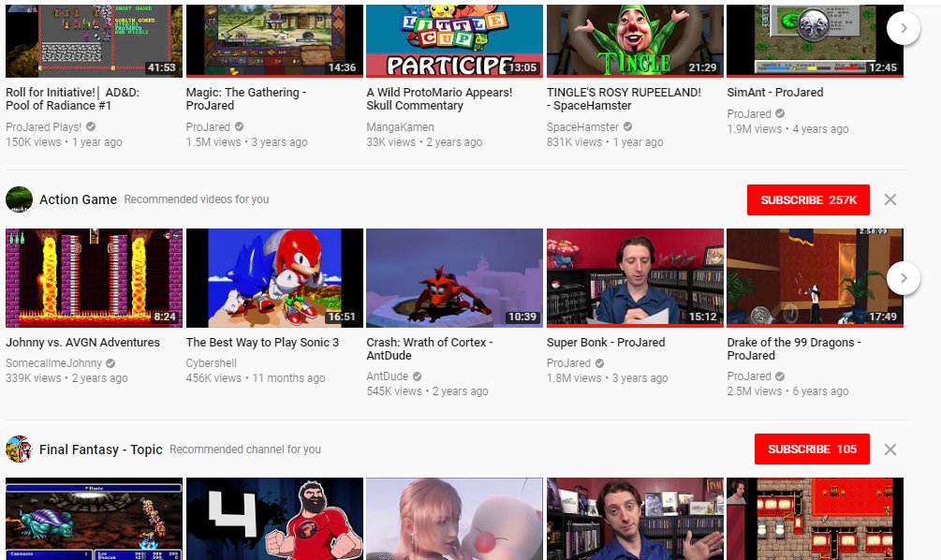This screenshot has width=941, height=560.
Task: Open the Final Fantasy - Topic channel avatar
Action: pos(20,449)
